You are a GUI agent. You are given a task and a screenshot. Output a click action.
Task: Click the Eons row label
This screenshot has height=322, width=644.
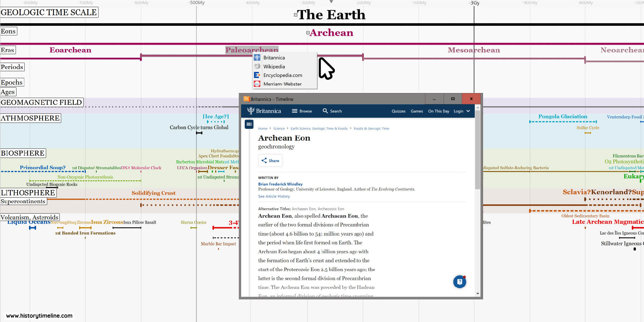(8, 31)
